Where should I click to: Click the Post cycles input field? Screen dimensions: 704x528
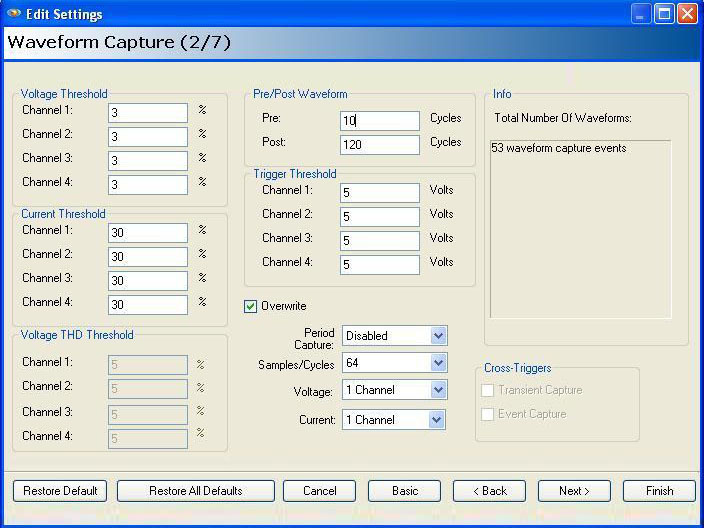click(380, 145)
